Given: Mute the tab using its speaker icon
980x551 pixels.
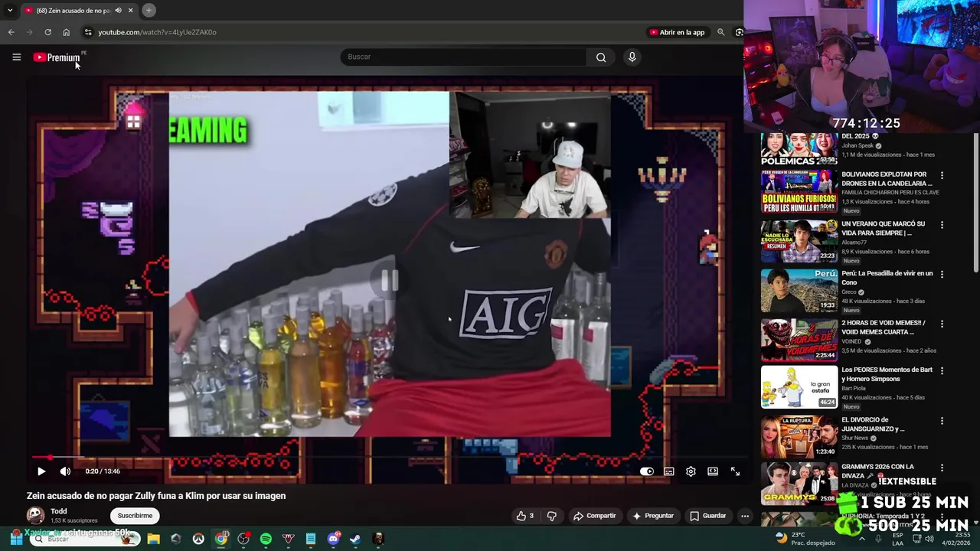Looking at the screenshot, I should (118, 10).
